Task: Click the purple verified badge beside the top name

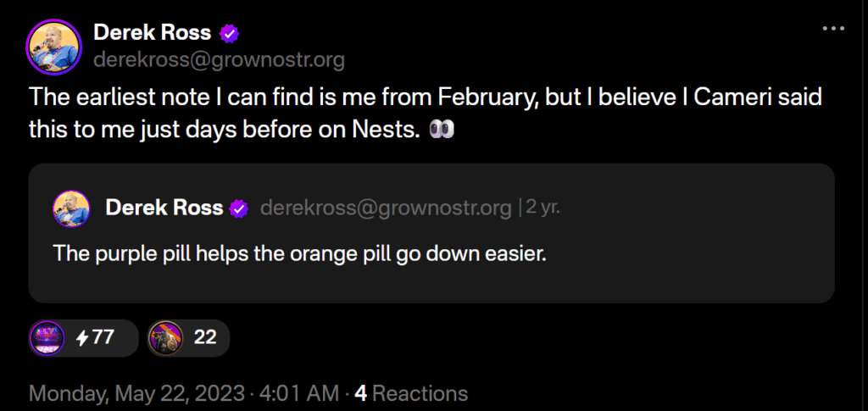Action: pos(230,33)
